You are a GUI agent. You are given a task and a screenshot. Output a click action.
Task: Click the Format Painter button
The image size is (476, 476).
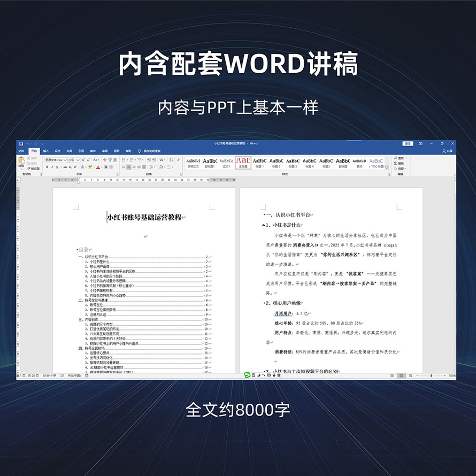point(34,168)
